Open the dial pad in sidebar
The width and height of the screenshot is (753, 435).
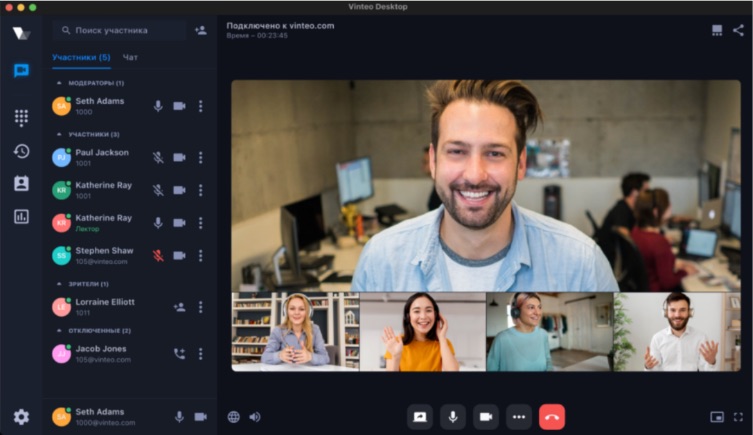(x=21, y=118)
